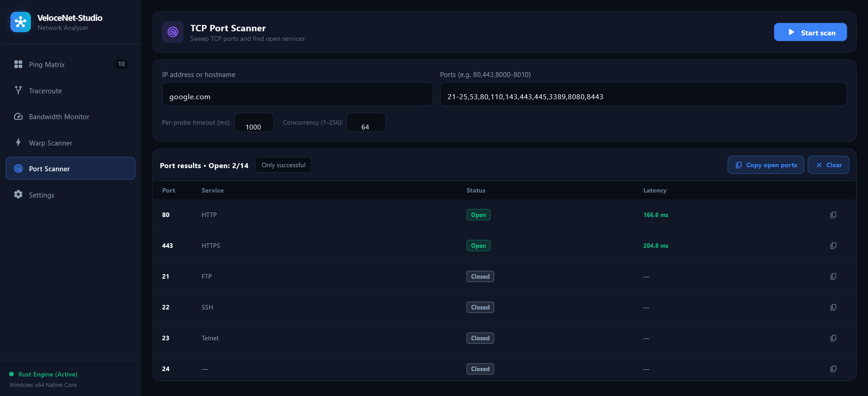Click the Open badge for port 80
This screenshot has width=868, height=396.
(x=479, y=215)
